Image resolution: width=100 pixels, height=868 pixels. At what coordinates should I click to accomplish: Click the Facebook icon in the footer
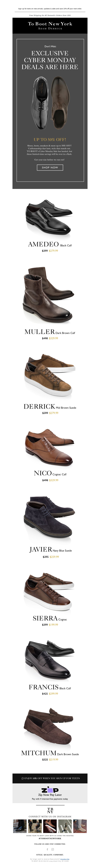click(47, 849)
